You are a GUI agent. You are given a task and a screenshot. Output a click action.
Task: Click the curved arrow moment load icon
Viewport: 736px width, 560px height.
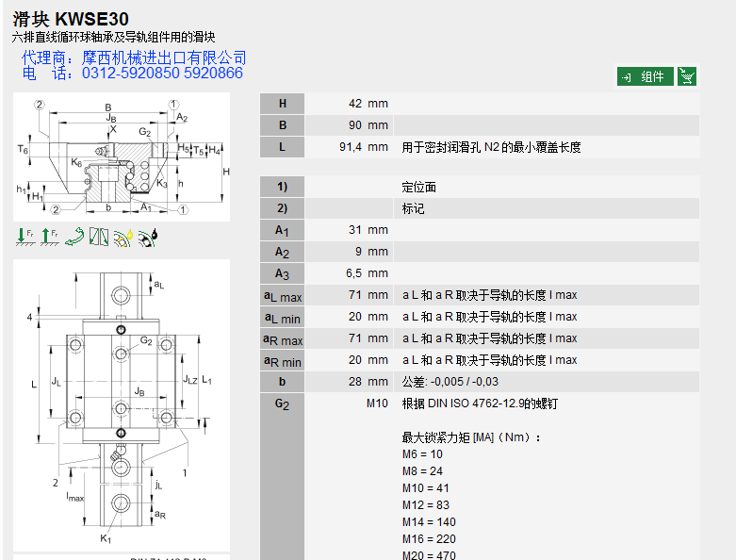pos(74,238)
